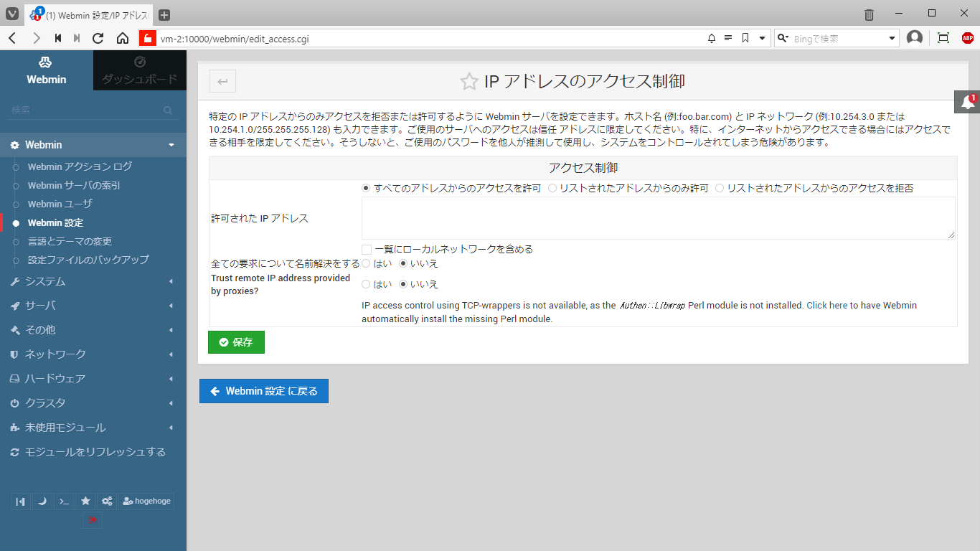Click the green 保存 button

tap(236, 342)
